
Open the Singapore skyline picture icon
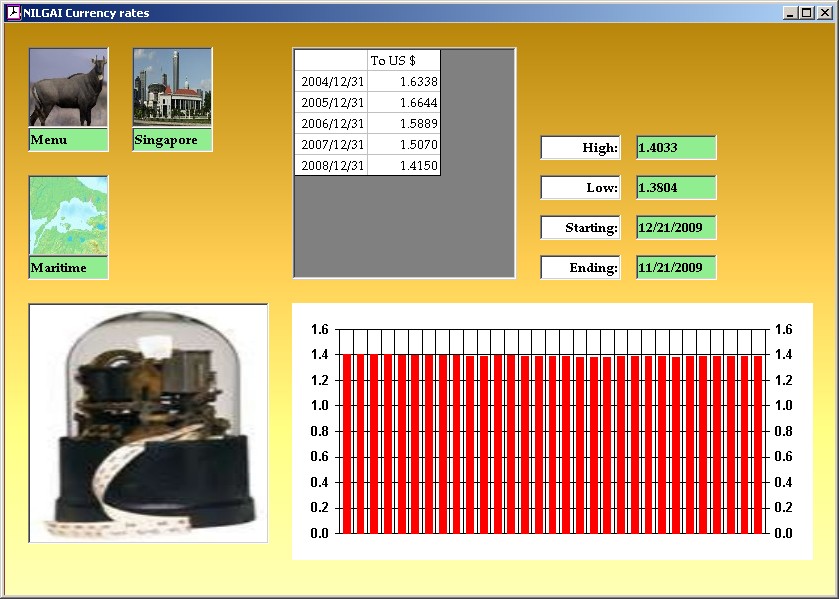[x=172, y=88]
